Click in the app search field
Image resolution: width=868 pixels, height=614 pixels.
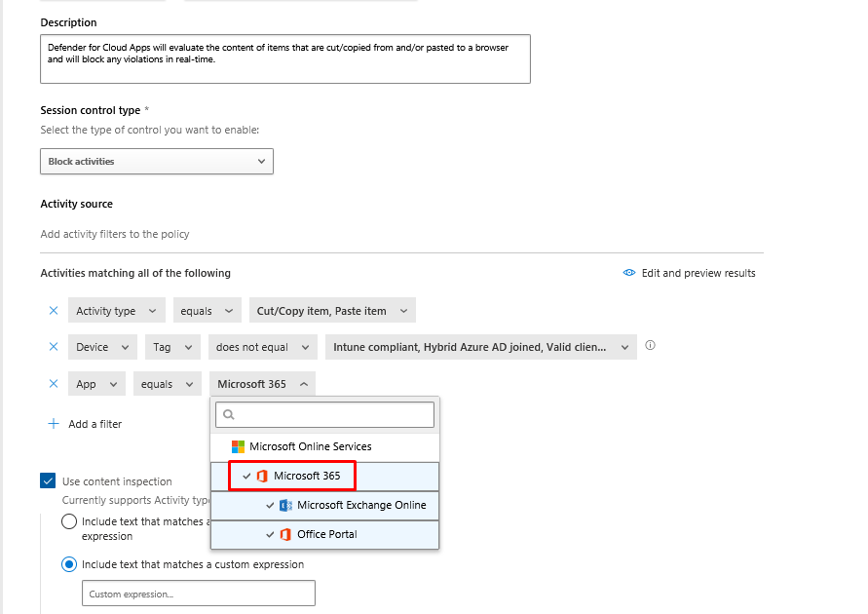click(x=325, y=414)
